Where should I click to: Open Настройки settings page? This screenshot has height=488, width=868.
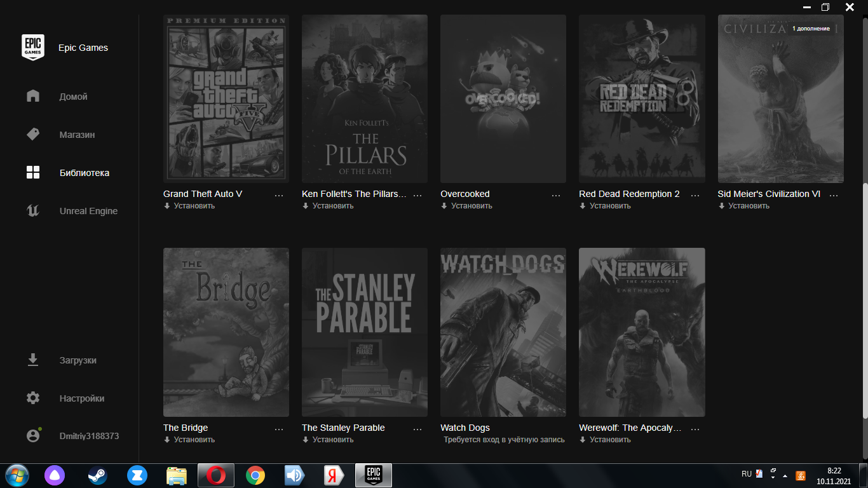[82, 398]
